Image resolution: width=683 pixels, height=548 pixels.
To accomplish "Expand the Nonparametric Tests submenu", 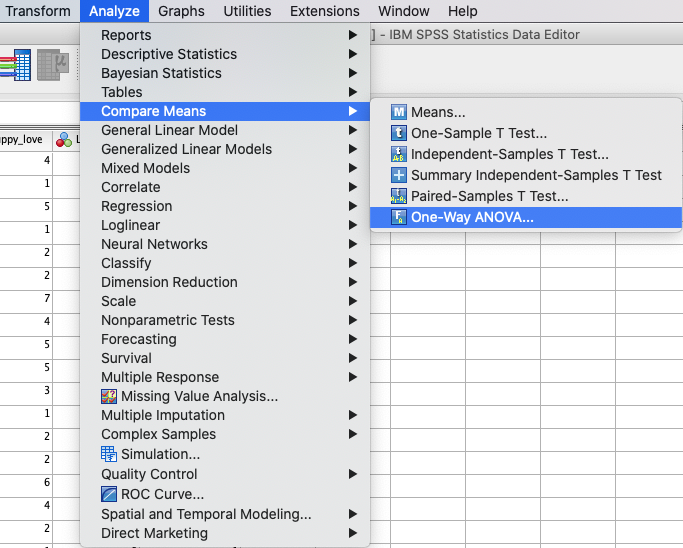I will 225,320.
